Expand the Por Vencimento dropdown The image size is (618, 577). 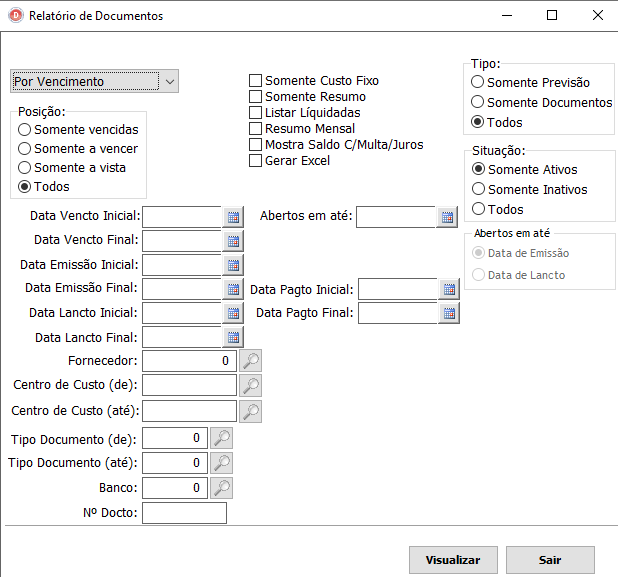point(169,81)
